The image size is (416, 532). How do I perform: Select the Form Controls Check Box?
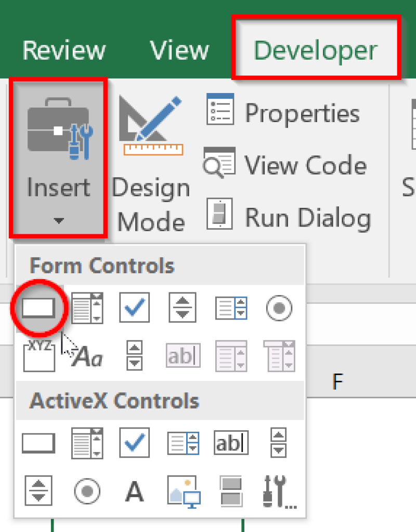135,308
